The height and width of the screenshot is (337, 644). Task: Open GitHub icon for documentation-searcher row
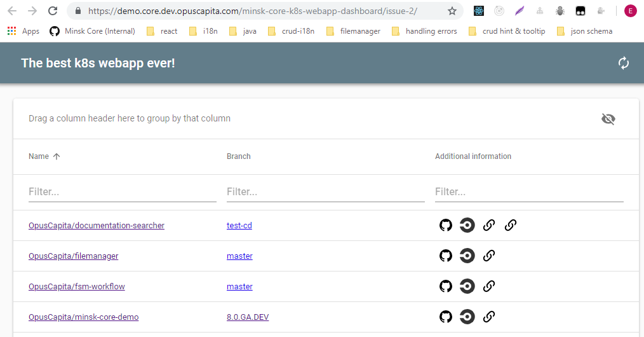tap(446, 226)
